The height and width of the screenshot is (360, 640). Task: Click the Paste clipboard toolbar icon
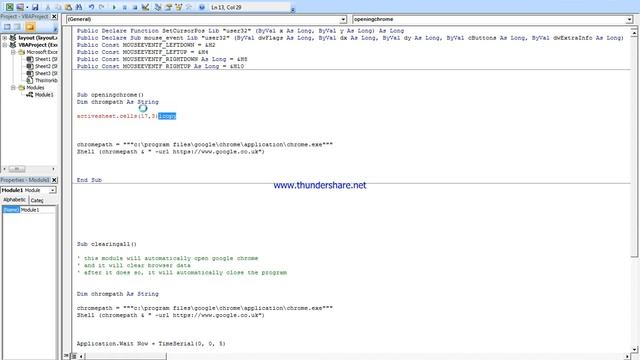[x=69, y=7]
